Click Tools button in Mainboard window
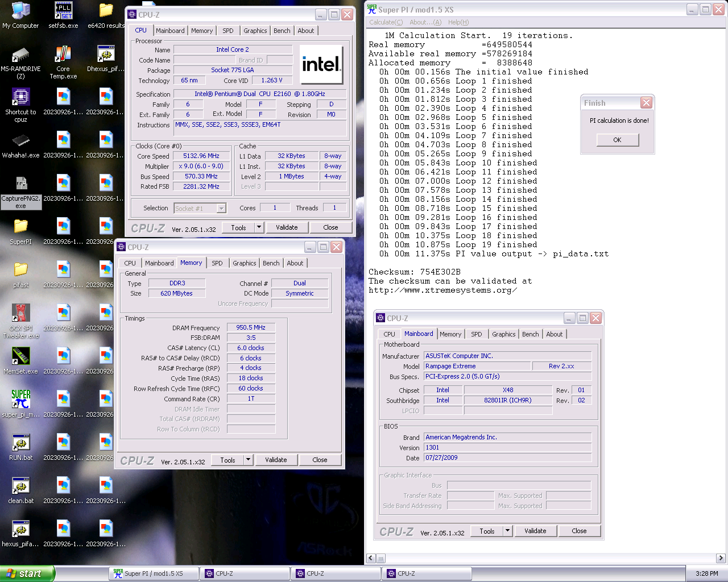 point(487,531)
